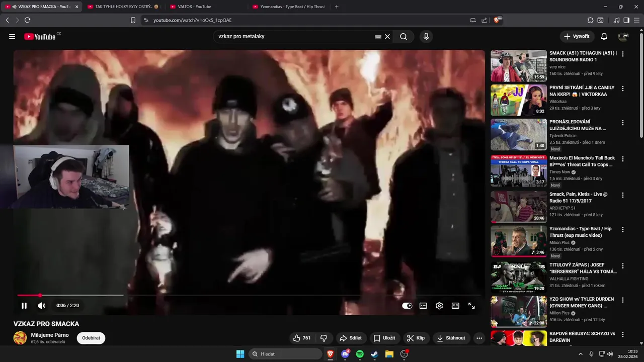
Task: Open player settings gear
Action: pos(439,305)
